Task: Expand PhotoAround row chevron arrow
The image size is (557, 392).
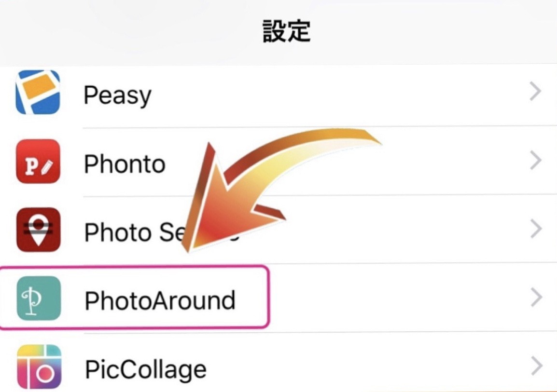Action: click(x=536, y=297)
